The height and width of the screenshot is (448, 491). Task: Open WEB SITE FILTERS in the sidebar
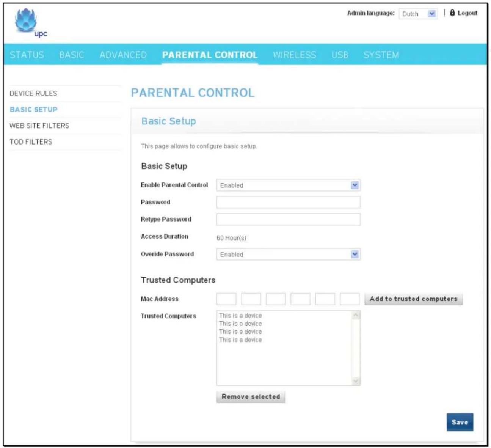(39, 126)
